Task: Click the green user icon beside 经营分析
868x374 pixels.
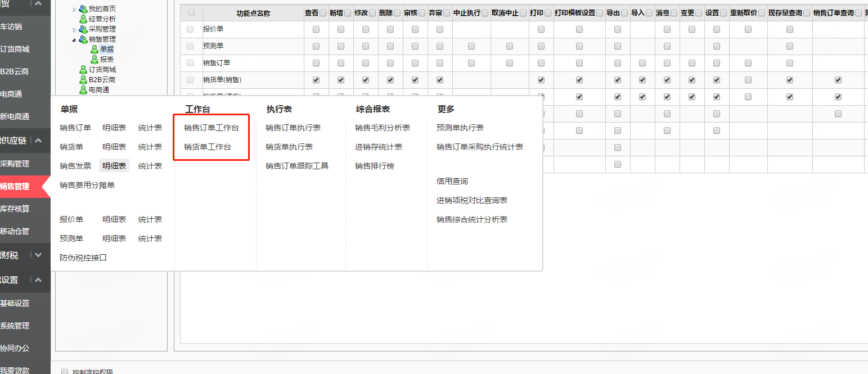Action: click(x=83, y=19)
